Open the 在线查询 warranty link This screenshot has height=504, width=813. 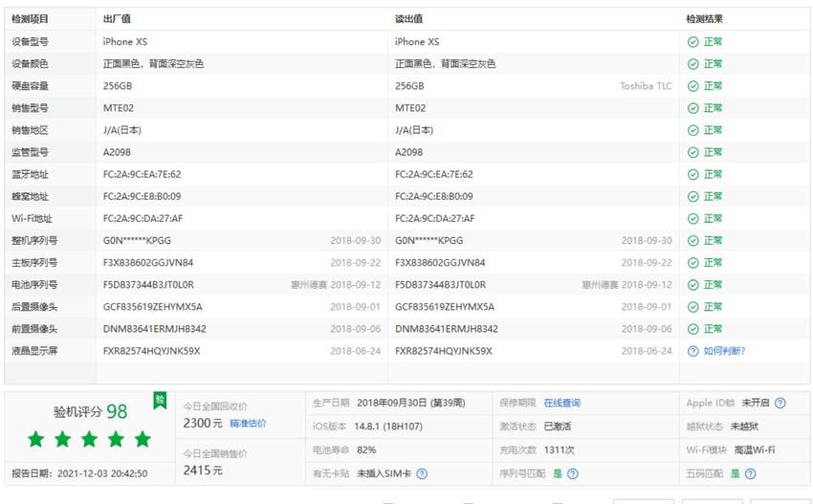tap(562, 403)
